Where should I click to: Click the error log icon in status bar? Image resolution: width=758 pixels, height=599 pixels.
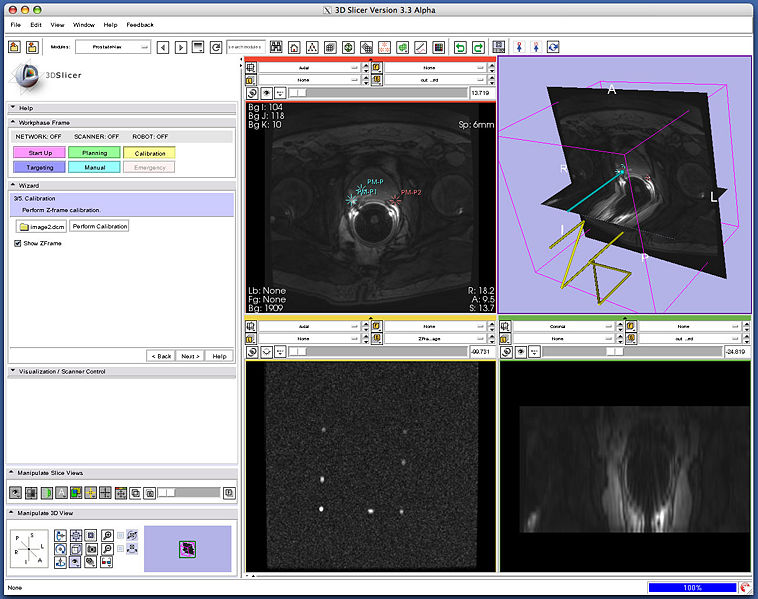click(745, 587)
